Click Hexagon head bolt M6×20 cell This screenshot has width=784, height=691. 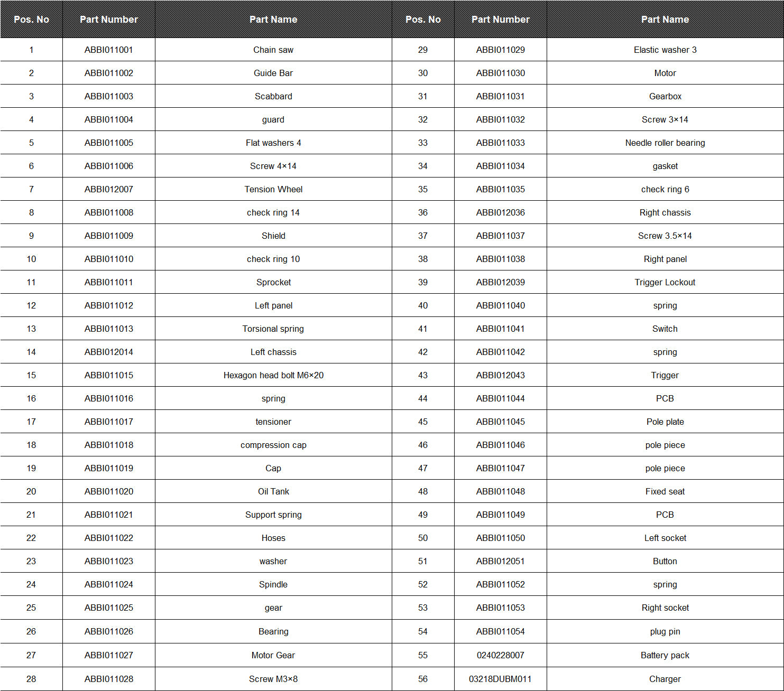coord(273,375)
